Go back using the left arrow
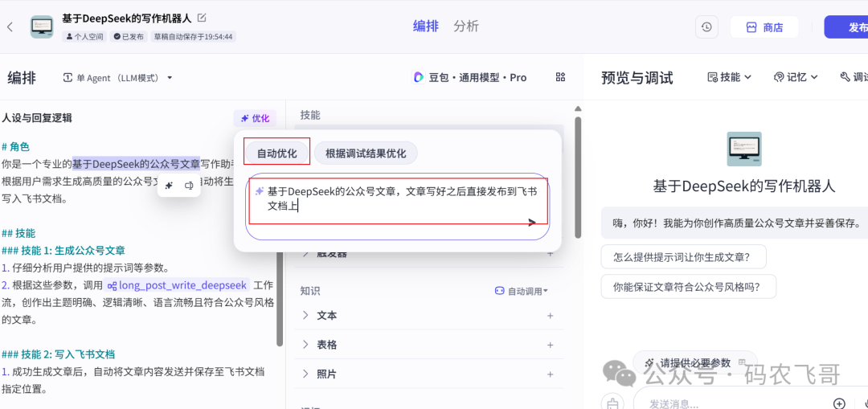The width and height of the screenshot is (868, 409). (x=10, y=27)
